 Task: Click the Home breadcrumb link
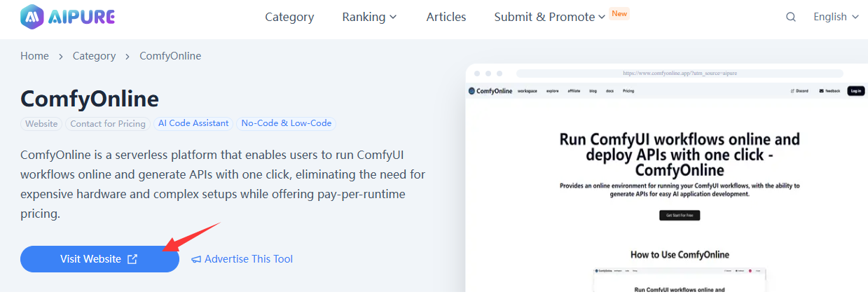pyautogui.click(x=34, y=56)
